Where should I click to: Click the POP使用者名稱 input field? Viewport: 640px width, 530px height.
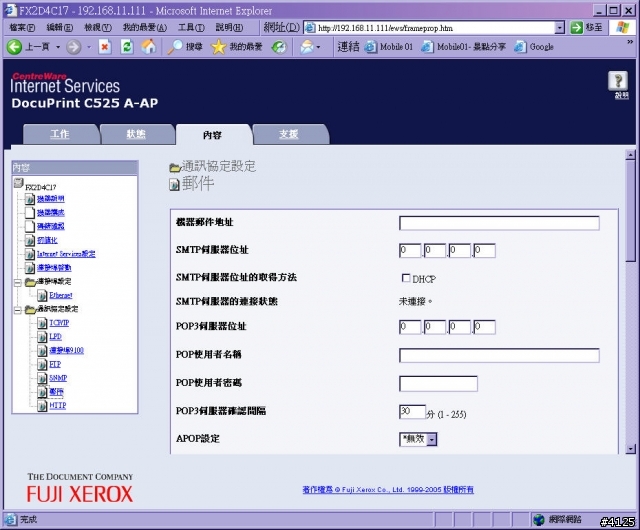499,355
